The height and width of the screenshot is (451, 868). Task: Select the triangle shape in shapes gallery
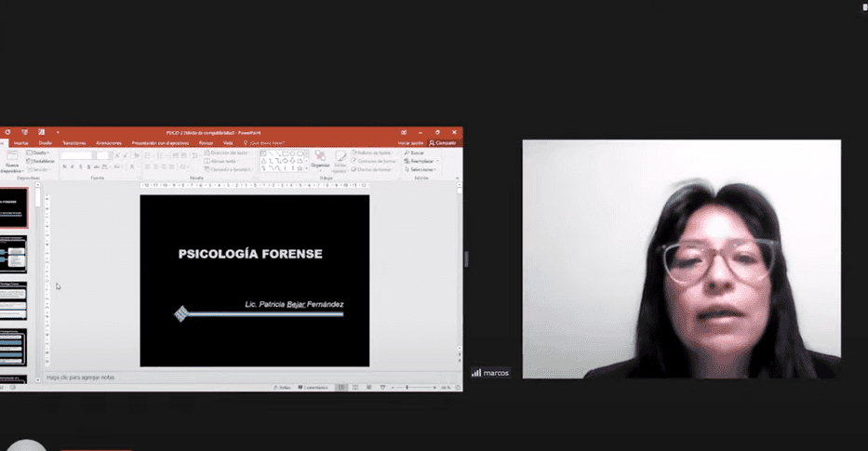pos(263,161)
